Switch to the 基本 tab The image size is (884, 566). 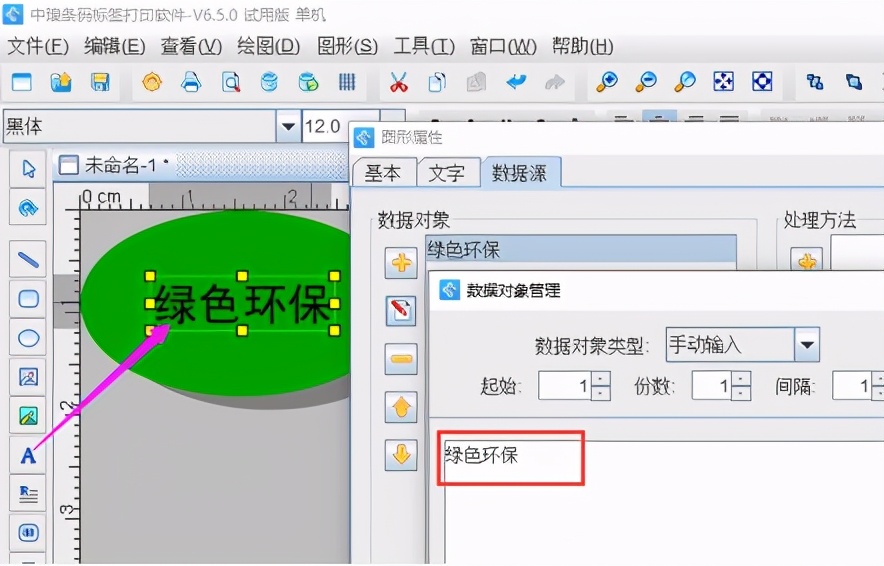(x=383, y=173)
